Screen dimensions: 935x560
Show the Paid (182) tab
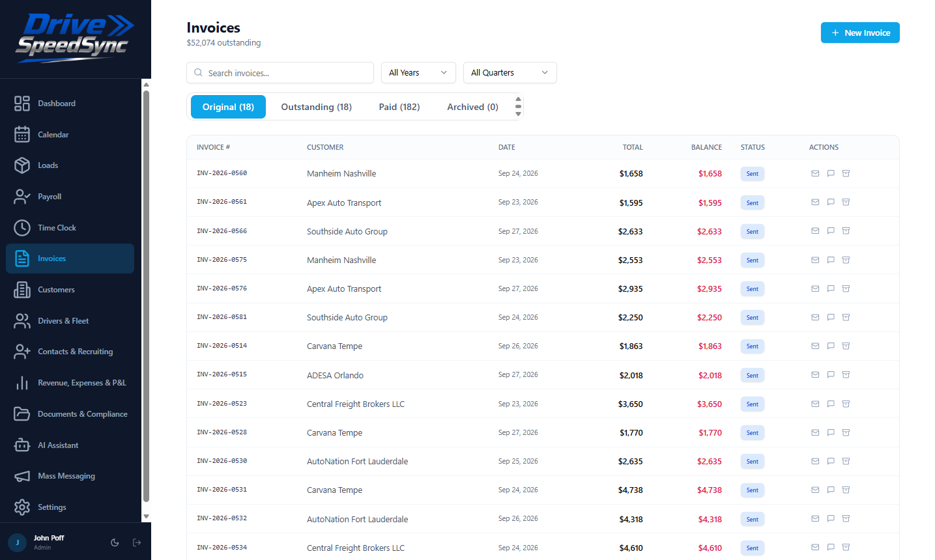coord(399,107)
